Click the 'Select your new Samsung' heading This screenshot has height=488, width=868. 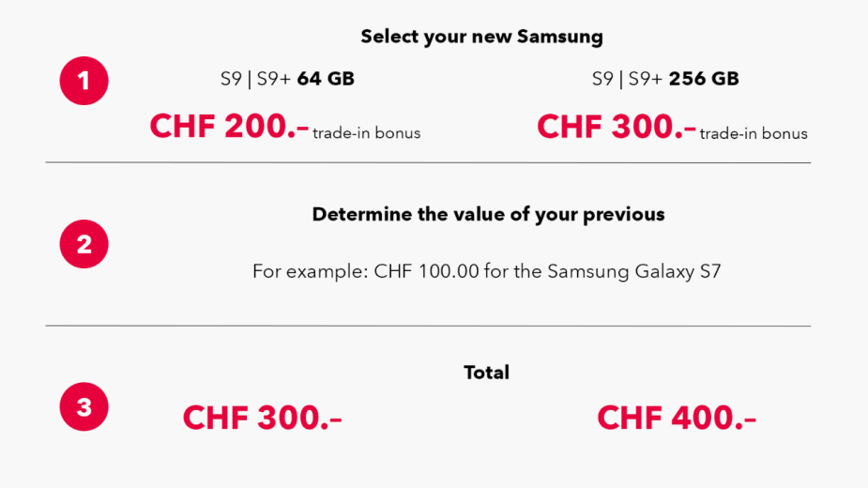click(481, 37)
